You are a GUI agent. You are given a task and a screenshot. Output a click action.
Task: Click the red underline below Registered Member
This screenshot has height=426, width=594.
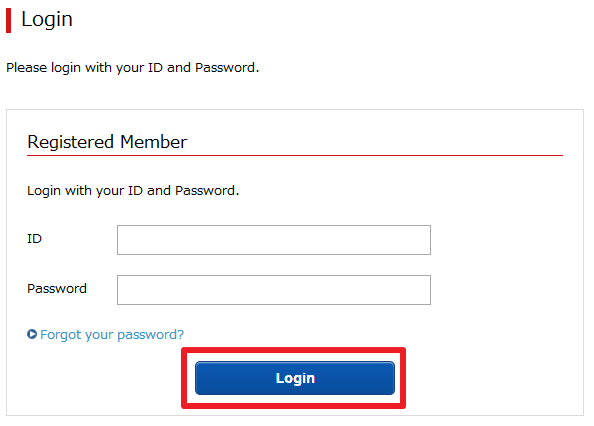coord(295,155)
